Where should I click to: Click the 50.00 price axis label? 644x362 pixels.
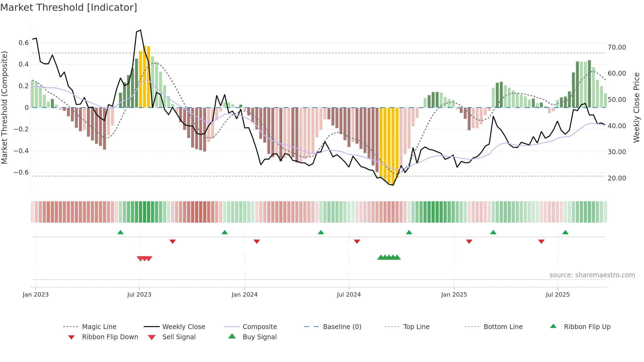tap(617, 100)
